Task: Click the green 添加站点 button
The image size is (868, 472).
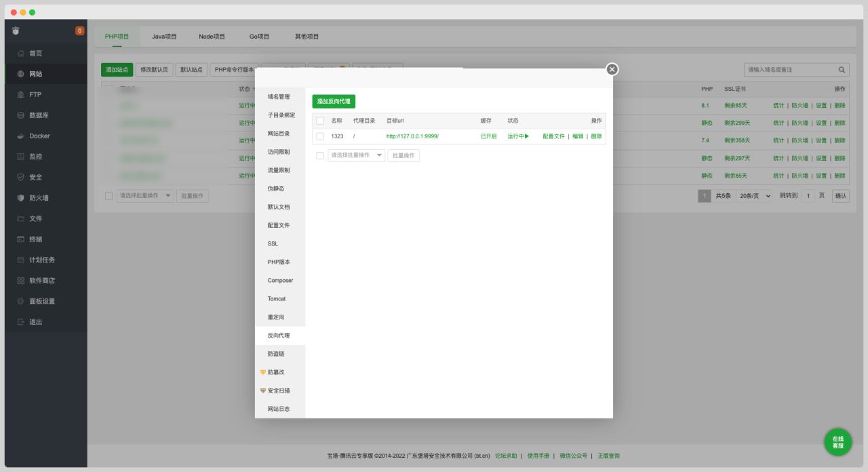Action: click(x=117, y=69)
